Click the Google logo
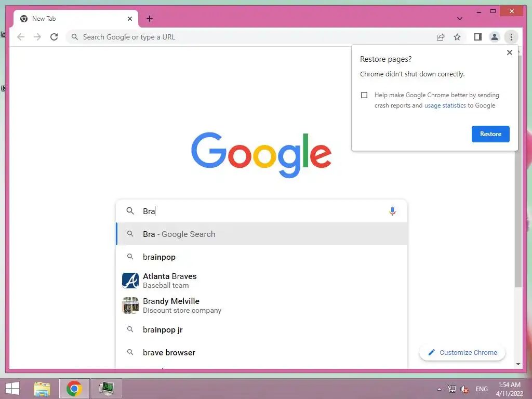 click(x=261, y=155)
